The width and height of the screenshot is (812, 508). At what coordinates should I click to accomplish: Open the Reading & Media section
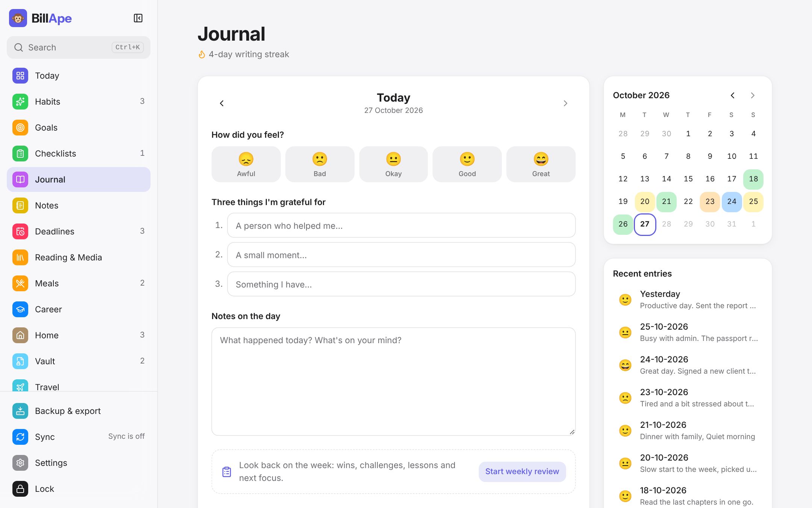79,257
